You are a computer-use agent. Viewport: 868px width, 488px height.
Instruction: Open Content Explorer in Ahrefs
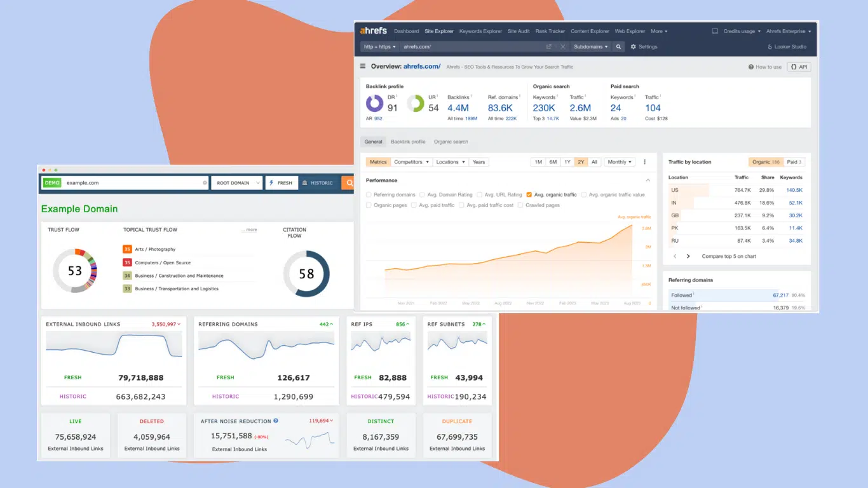click(x=590, y=31)
